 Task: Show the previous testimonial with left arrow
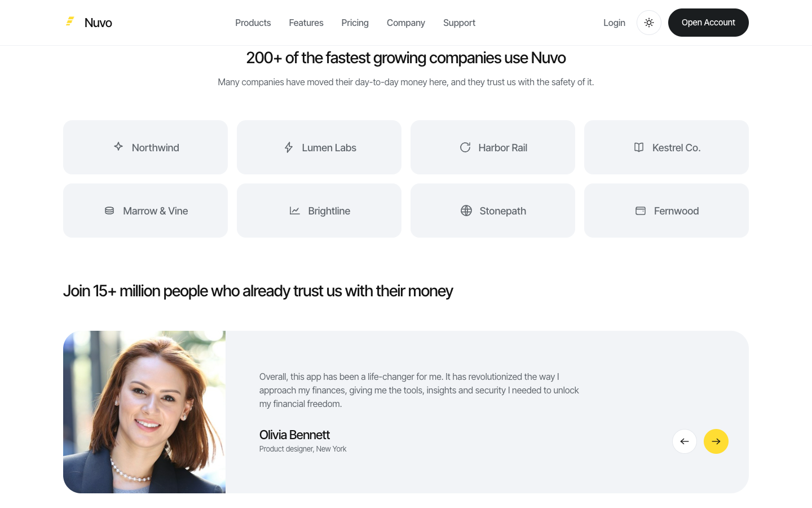(685, 441)
